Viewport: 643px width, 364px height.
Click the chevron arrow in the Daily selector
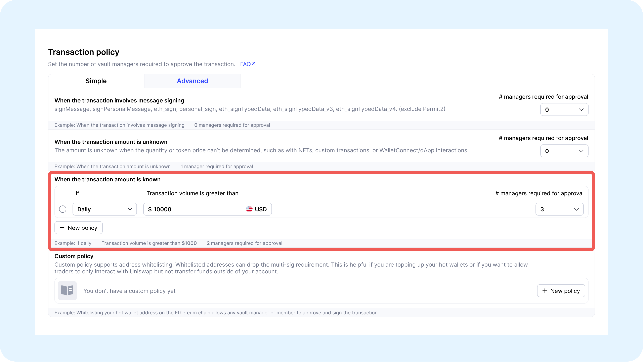pos(130,209)
